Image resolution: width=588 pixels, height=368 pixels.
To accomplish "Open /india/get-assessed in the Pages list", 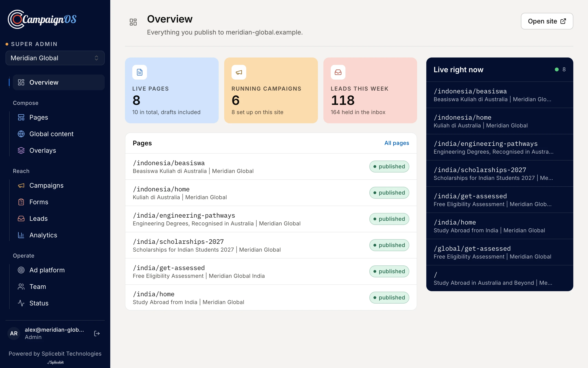I will [271, 272].
